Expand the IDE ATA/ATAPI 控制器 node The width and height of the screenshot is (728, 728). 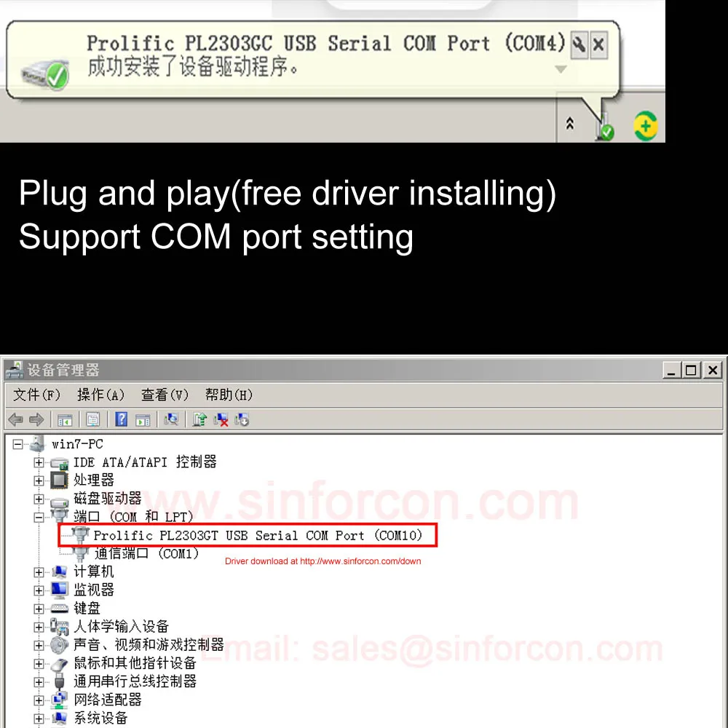click(39, 462)
